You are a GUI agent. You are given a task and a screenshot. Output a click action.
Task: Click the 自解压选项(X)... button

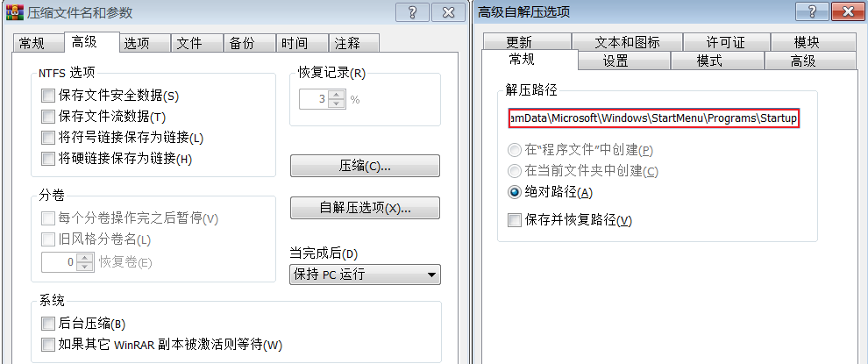click(365, 208)
